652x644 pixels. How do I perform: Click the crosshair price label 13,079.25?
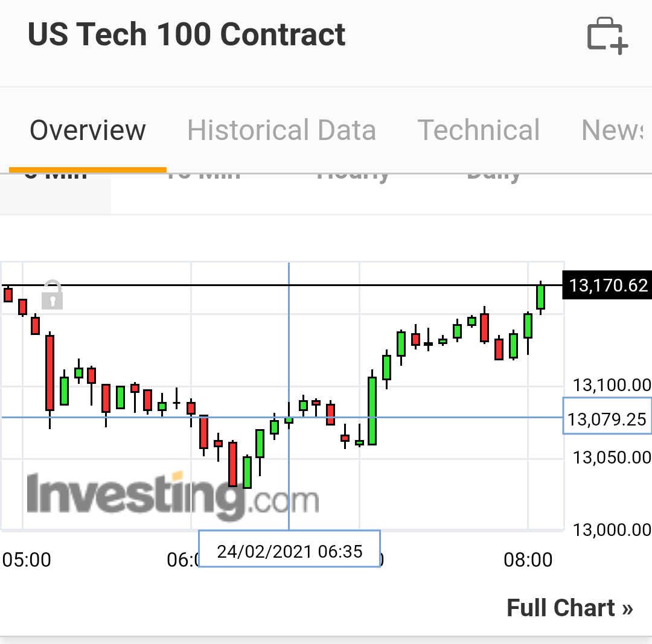(x=607, y=418)
